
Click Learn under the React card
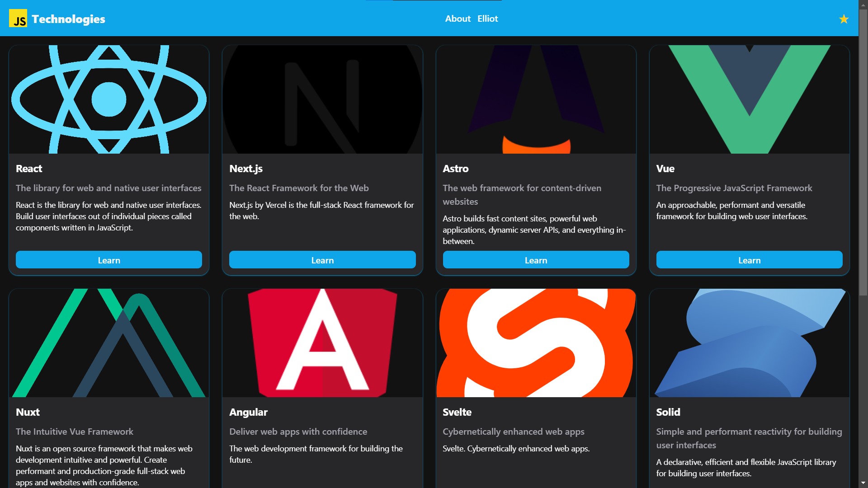[x=109, y=260]
